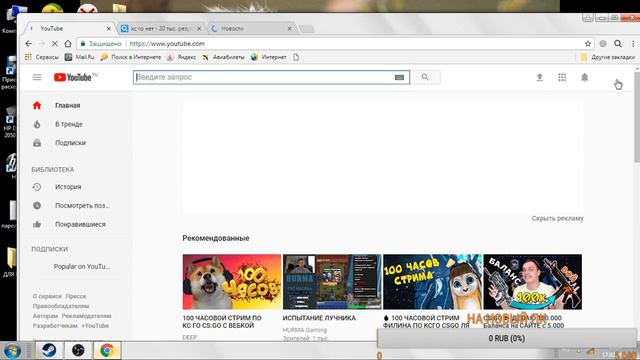The image size is (640, 360).
Task: Click Пресса footer link
Action: coord(76,296)
